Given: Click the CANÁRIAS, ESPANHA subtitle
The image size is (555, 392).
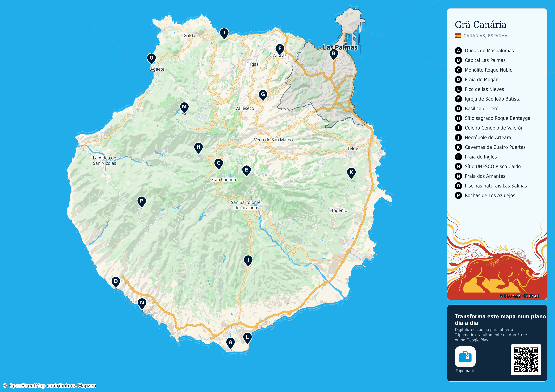Looking at the screenshot, I should coord(485,36).
